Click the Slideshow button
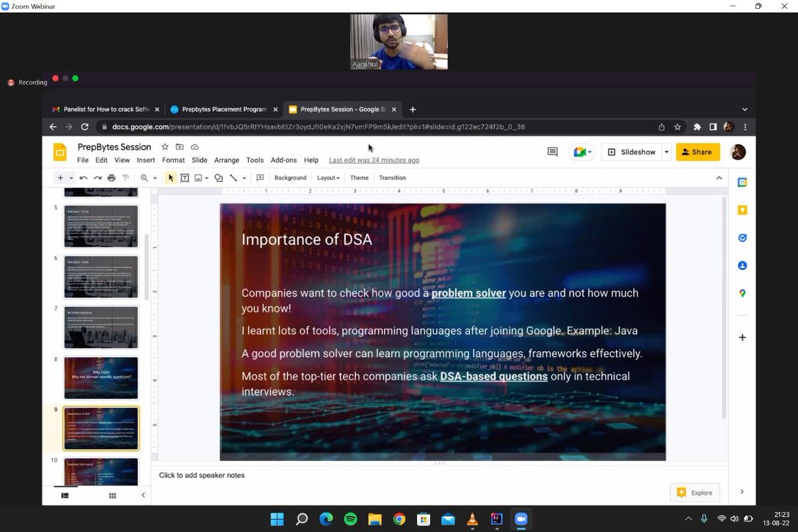Image resolution: width=798 pixels, height=532 pixels. click(x=631, y=152)
